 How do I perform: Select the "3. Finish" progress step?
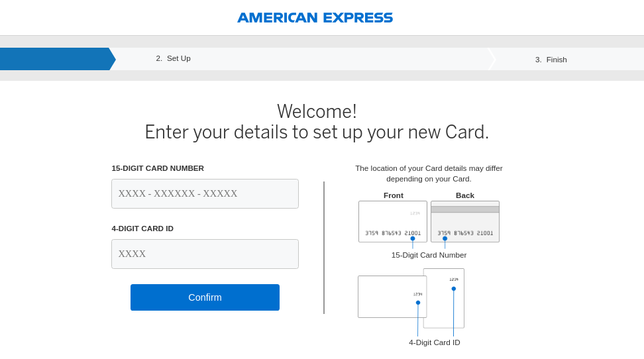point(551,60)
